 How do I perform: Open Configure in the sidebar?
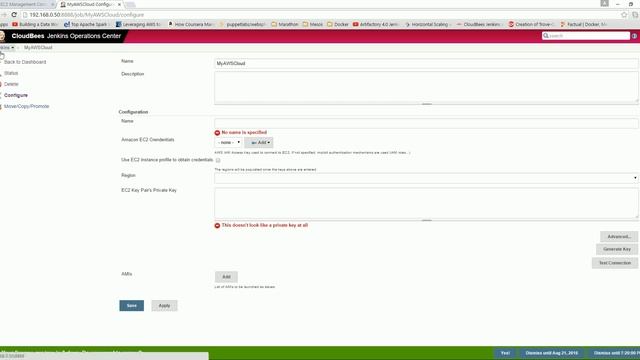16,95
